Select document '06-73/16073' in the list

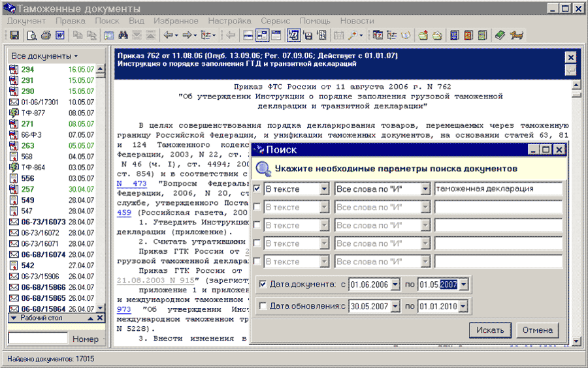pyautogui.click(x=52, y=222)
